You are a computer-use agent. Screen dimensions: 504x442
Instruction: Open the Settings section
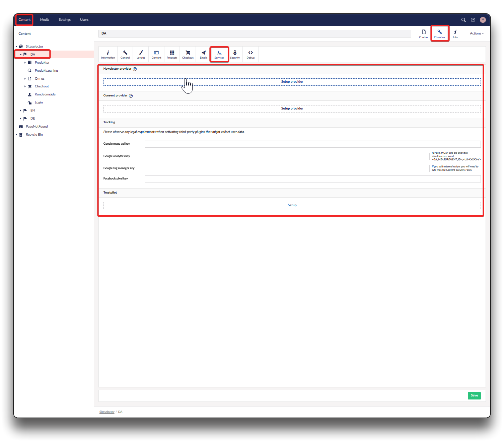click(x=65, y=20)
